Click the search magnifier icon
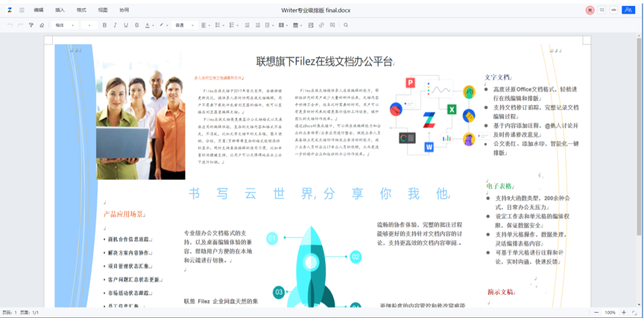The width and height of the screenshot is (644, 318). (x=346, y=25)
